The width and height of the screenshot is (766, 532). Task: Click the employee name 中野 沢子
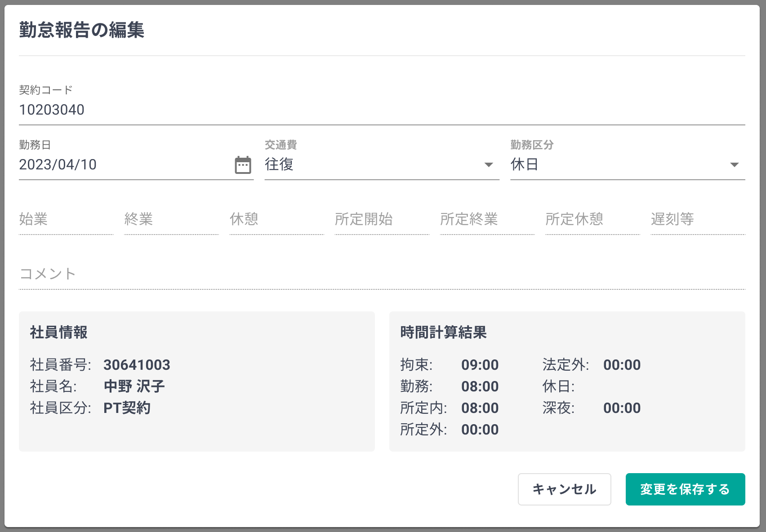point(134,386)
